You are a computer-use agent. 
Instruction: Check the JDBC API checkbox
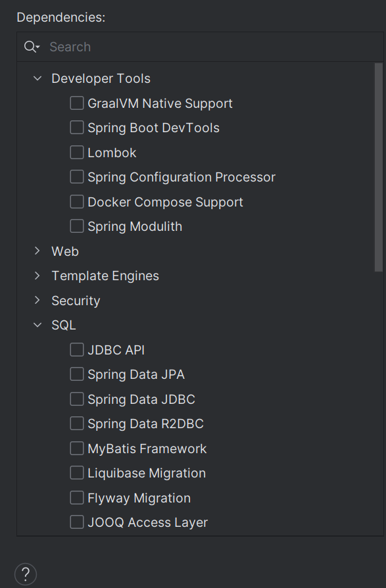[x=77, y=349]
